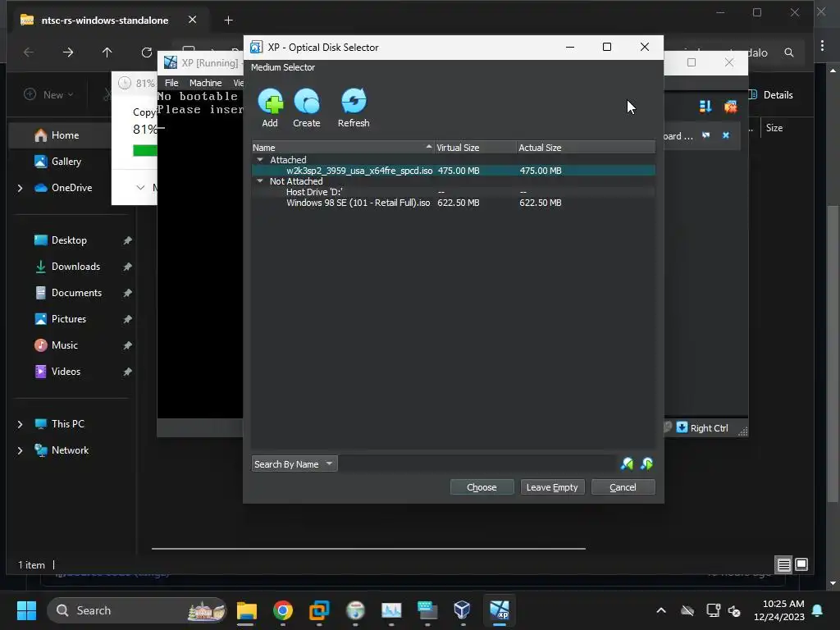Open the Search By Name dropdown
Image resolution: width=840 pixels, height=630 pixels.
pos(294,464)
